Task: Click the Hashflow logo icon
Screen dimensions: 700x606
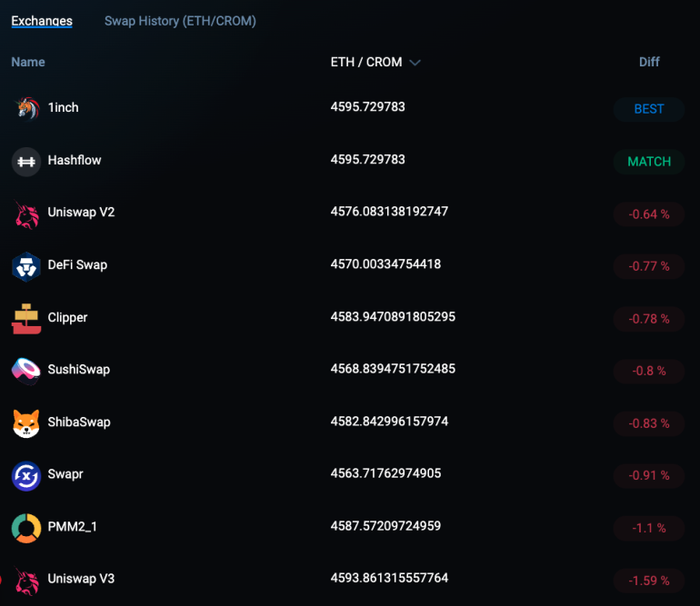Action: click(26, 162)
